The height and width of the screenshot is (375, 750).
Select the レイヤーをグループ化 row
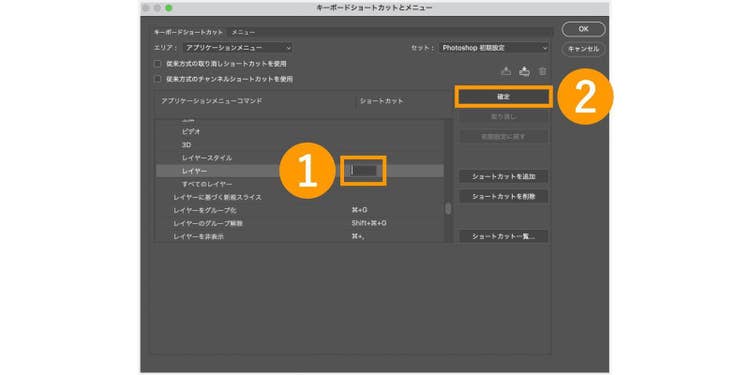click(x=299, y=210)
